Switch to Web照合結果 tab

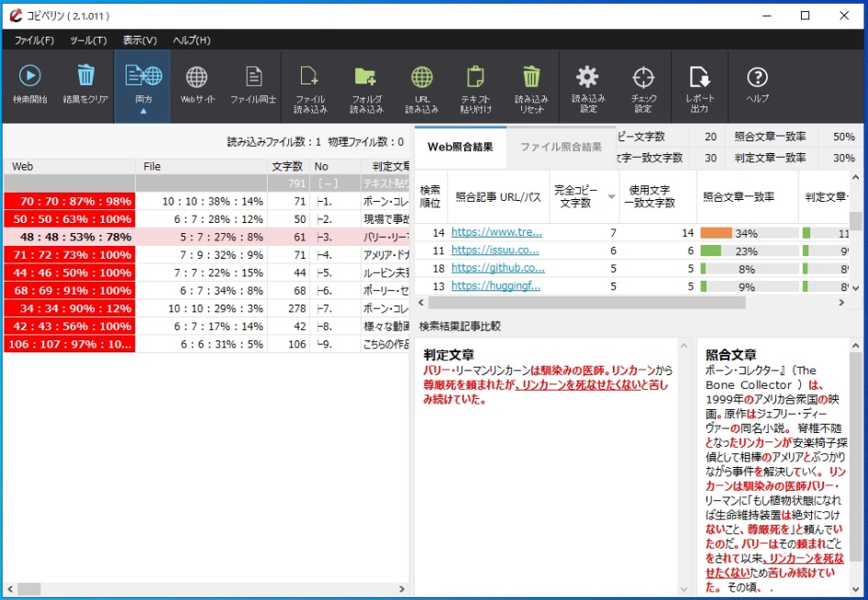coord(460,147)
